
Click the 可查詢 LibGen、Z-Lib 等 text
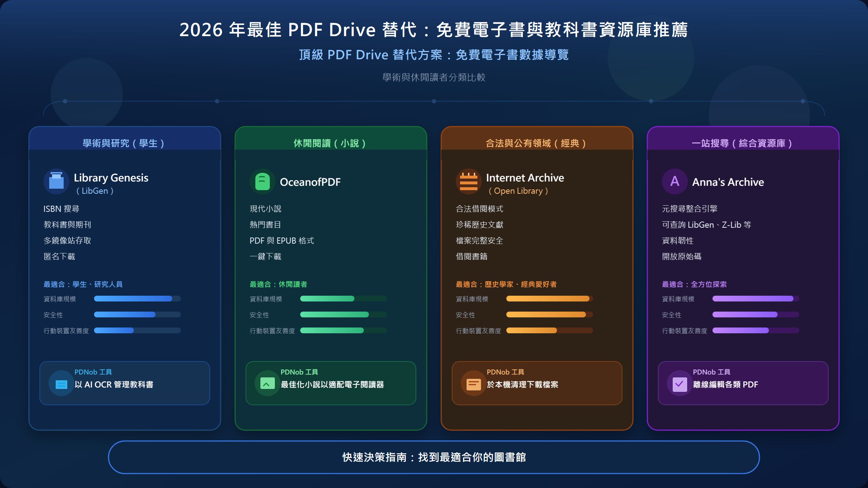click(707, 225)
